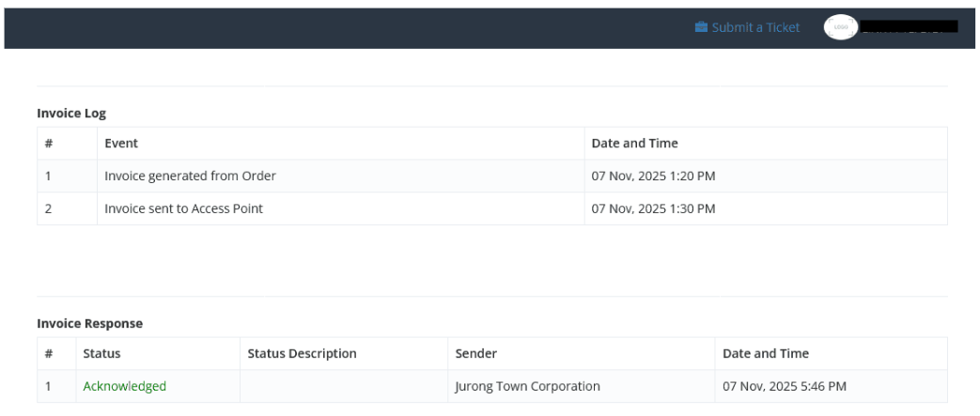Click the 07 Nov, 2025 1:20 PM timestamp
This screenshot has width=980, height=416.
point(653,176)
